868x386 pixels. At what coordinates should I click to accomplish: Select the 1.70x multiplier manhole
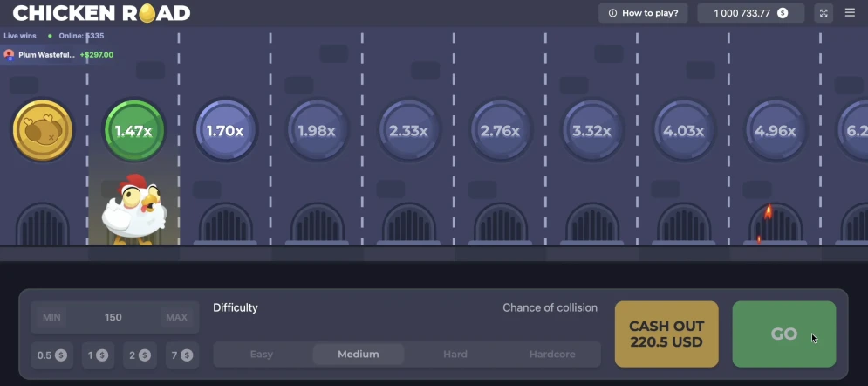[226, 131]
